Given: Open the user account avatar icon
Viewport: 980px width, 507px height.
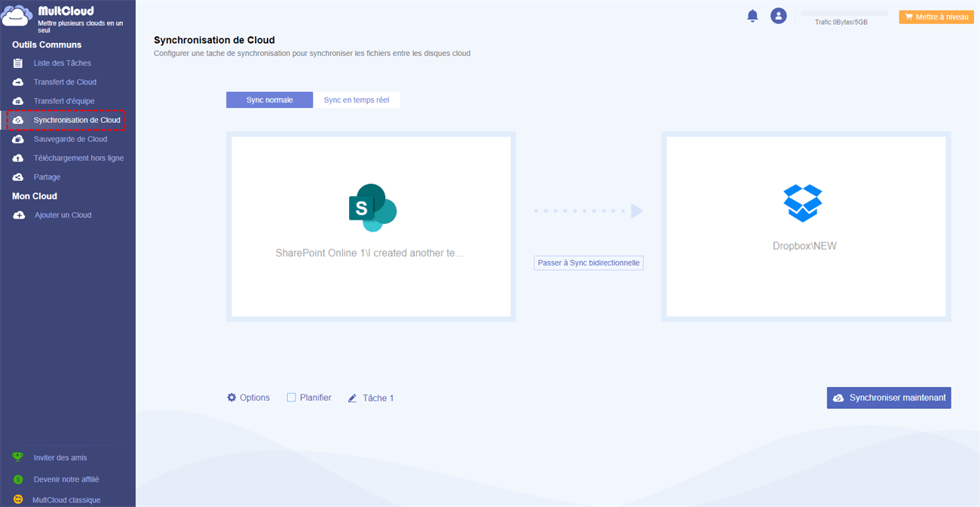Looking at the screenshot, I should pyautogui.click(x=779, y=16).
